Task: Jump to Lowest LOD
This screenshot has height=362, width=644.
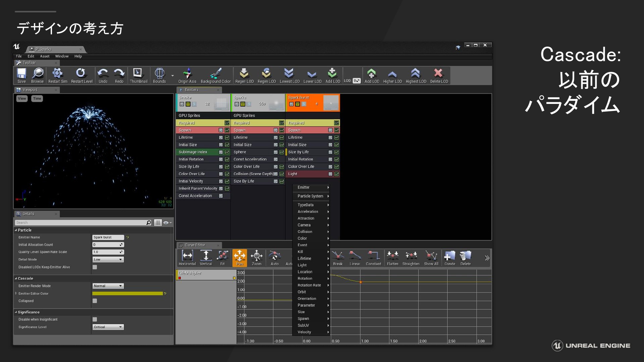Action: 289,75
